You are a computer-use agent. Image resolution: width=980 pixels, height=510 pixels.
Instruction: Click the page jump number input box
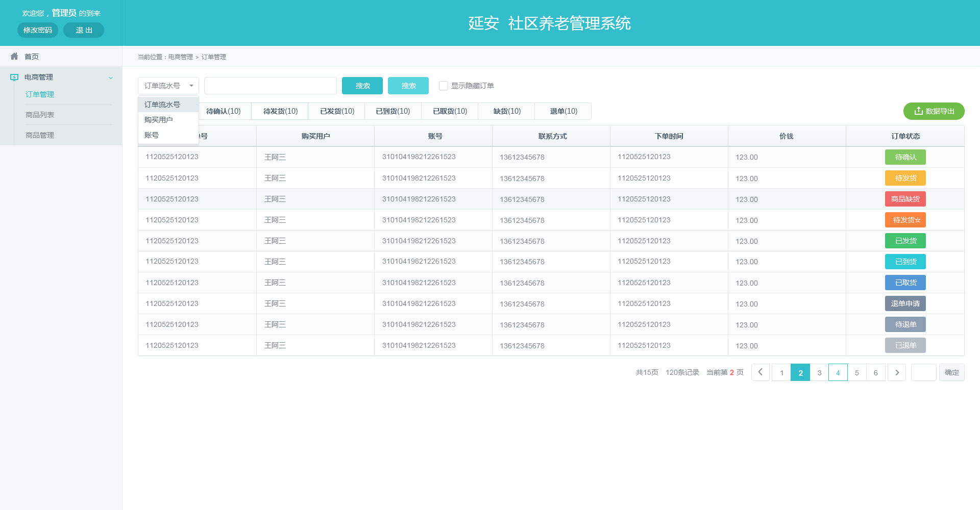pos(923,372)
